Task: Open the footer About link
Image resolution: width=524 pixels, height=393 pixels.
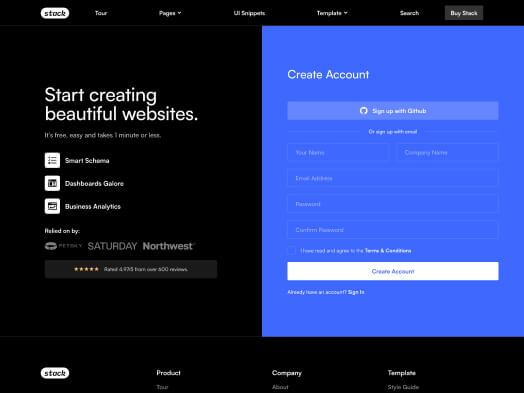Action: 280,387
